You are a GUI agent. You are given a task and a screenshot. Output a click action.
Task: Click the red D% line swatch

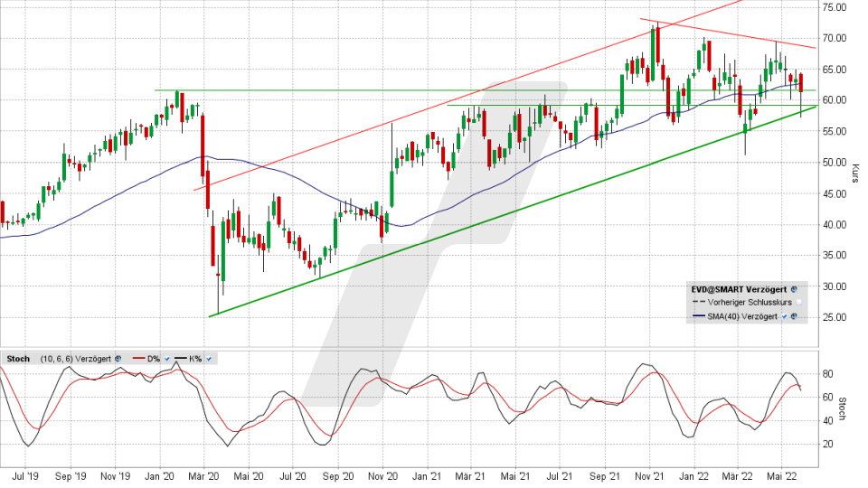tap(139, 359)
